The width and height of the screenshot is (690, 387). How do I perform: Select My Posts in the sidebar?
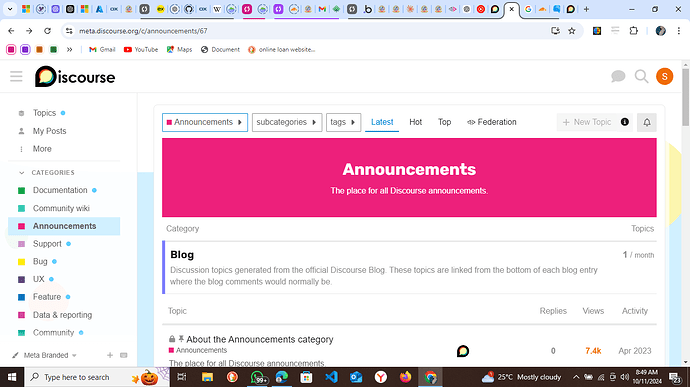click(49, 131)
